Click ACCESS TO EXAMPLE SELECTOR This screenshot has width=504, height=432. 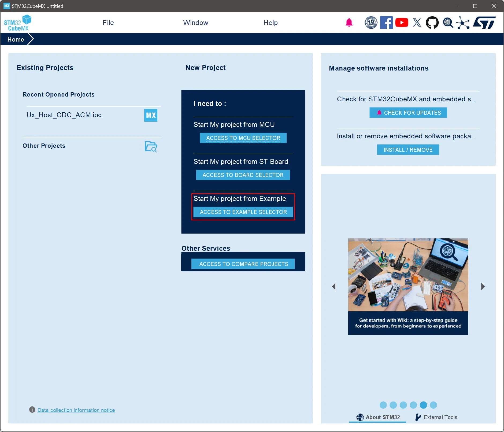(243, 212)
